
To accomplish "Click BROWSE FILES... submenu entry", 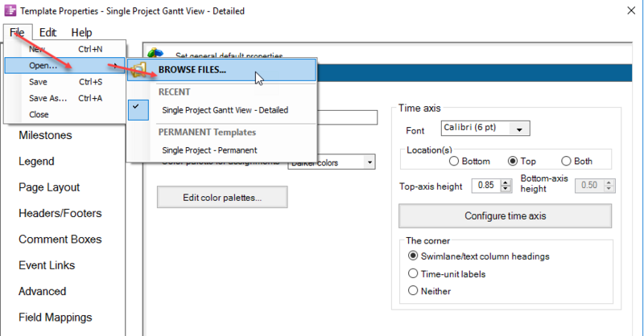I will [222, 70].
